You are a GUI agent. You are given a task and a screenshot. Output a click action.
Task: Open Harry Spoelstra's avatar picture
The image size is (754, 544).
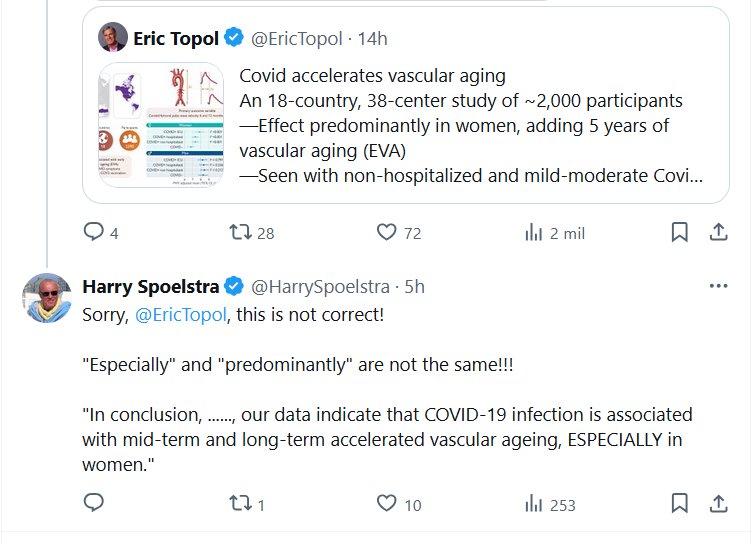pos(47,297)
